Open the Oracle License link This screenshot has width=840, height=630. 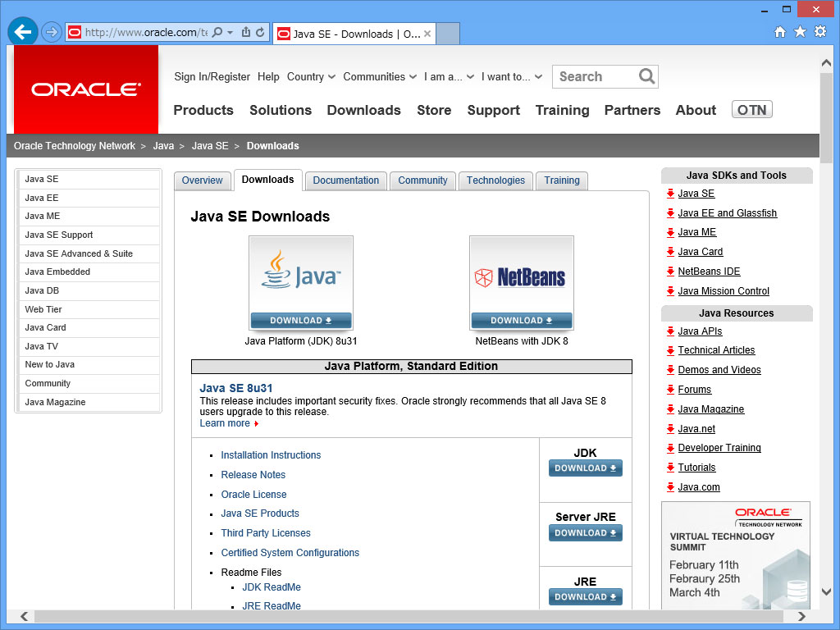coord(254,495)
